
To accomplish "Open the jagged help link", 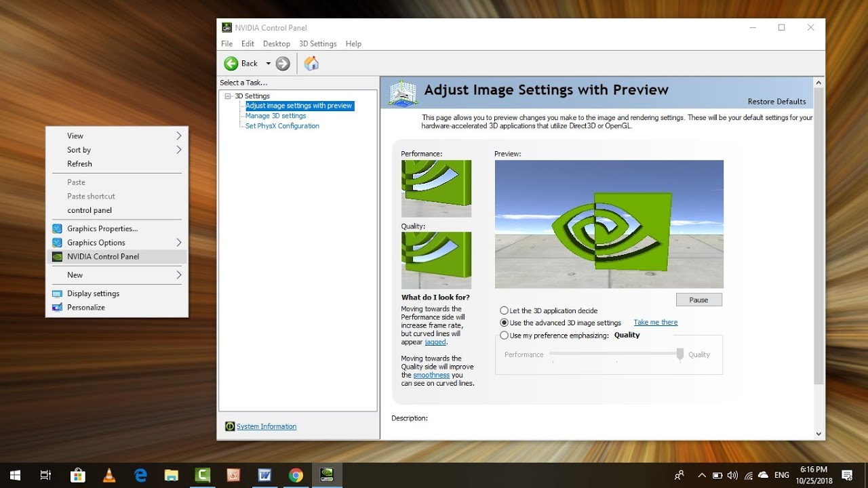I will [435, 342].
